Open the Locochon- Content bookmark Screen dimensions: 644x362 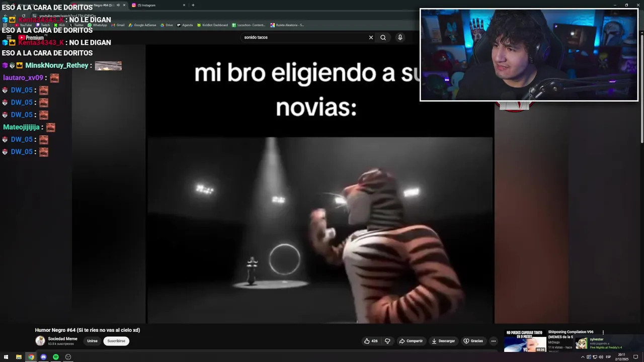click(x=249, y=25)
